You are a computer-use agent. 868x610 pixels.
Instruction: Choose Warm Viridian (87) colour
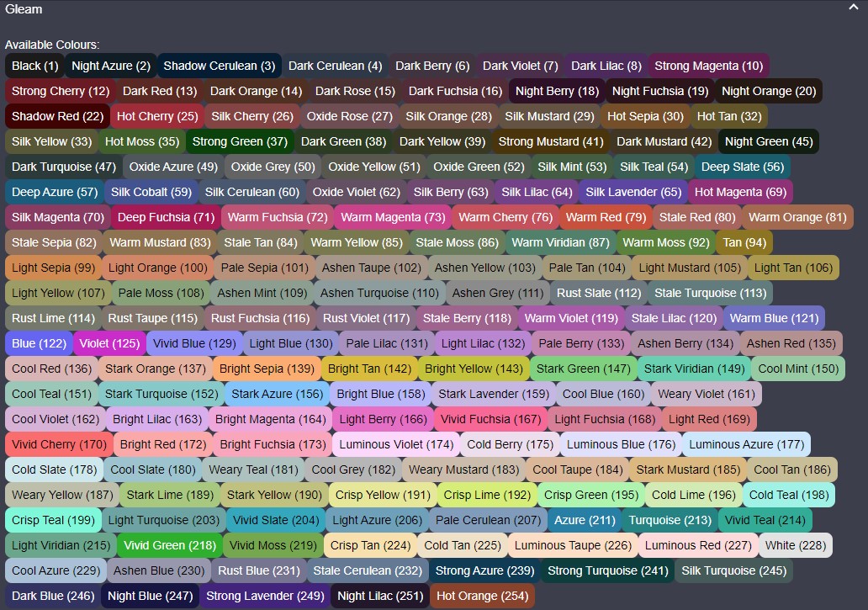560,242
